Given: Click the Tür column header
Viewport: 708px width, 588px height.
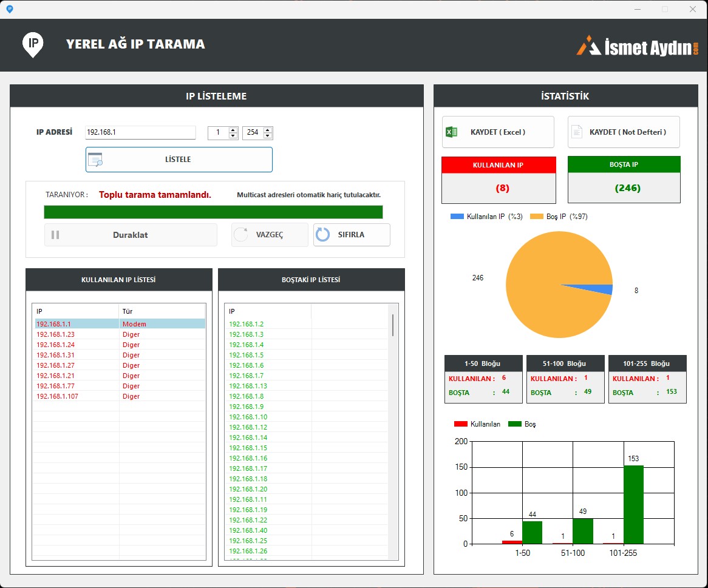Looking at the screenshot, I should (162, 311).
